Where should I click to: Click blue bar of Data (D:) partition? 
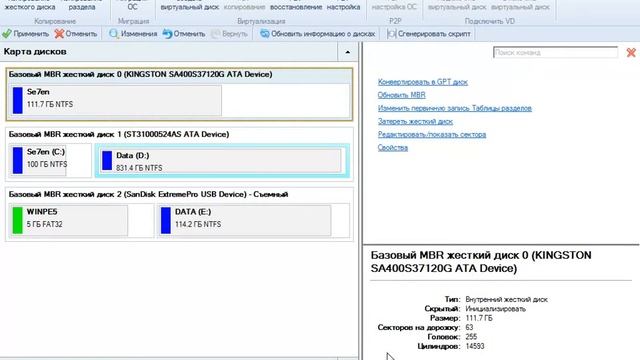(107, 160)
